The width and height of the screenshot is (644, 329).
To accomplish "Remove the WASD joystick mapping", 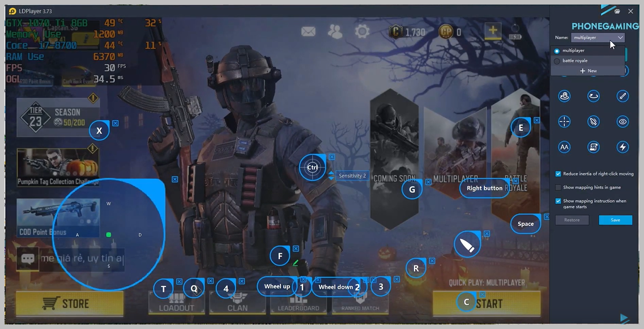I will coord(175,179).
